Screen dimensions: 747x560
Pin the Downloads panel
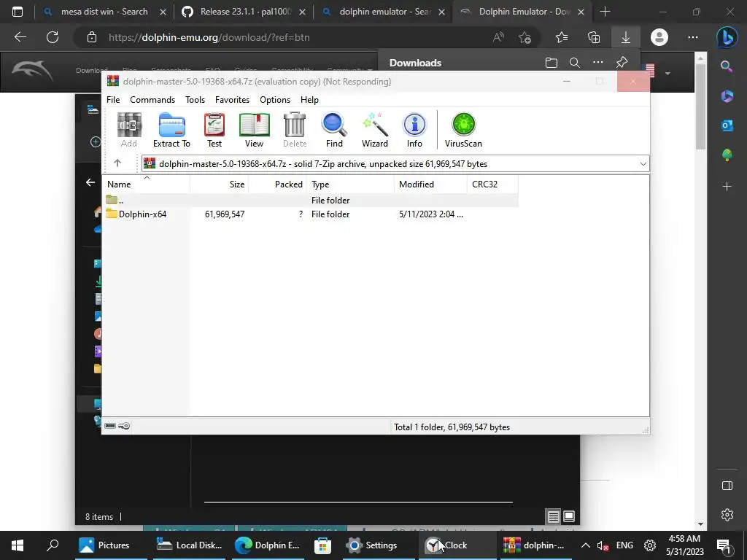click(622, 63)
